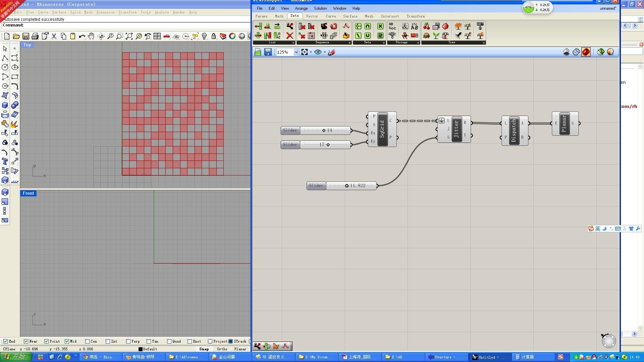Screen dimensions: 644x362
Task: Click the slider handle at value 14
Action: click(x=324, y=130)
